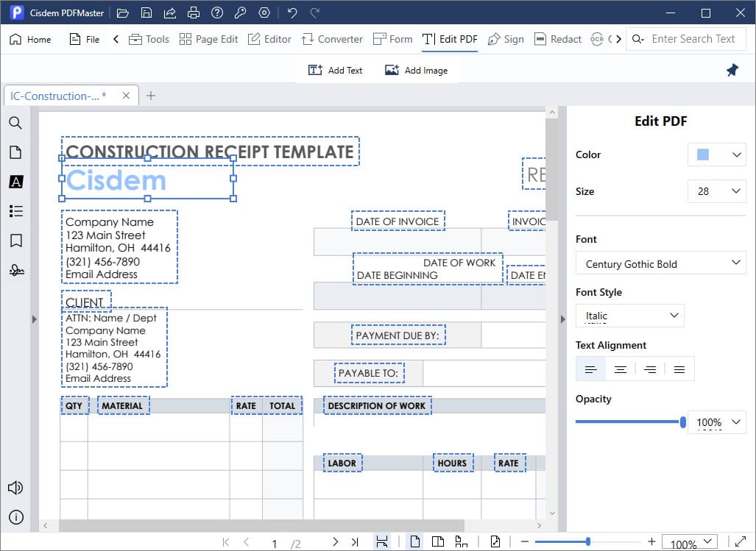Click Add Text button

point(335,71)
